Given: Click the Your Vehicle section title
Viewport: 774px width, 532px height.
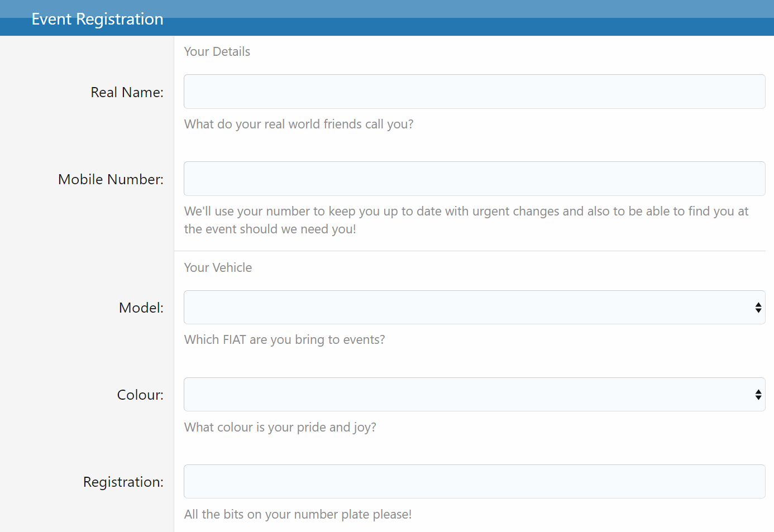Looking at the screenshot, I should 218,267.
